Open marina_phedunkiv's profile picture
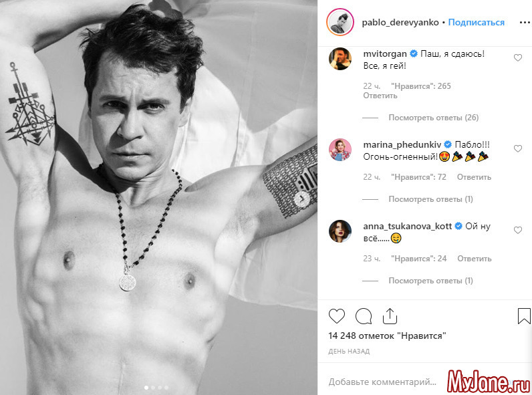Screen dimensions: 532x395 [x=340, y=150]
